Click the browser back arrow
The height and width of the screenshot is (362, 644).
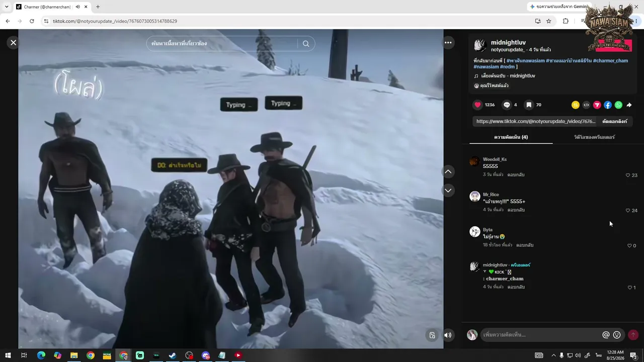coord(8,21)
